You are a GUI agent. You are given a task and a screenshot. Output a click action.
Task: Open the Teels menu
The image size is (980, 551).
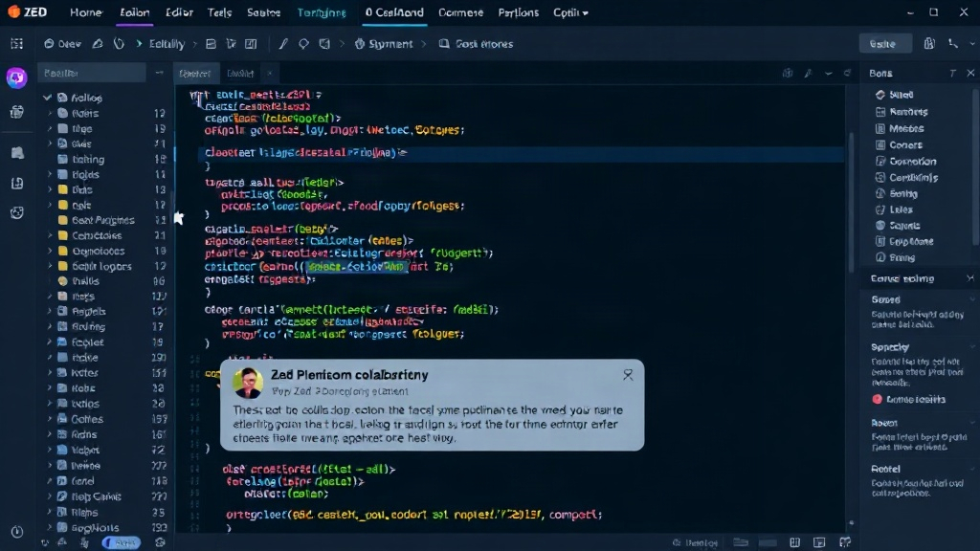pos(219,12)
